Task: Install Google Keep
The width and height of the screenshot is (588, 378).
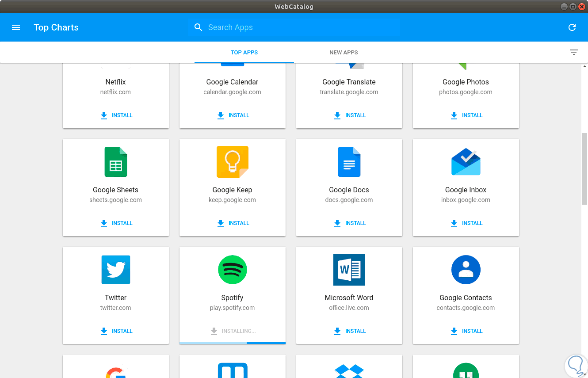Action: (x=233, y=223)
